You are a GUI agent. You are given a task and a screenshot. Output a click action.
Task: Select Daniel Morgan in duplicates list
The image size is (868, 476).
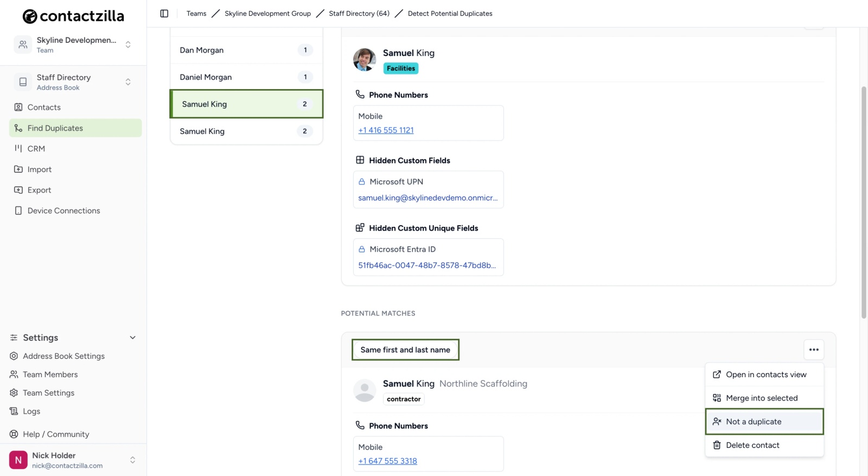point(247,77)
